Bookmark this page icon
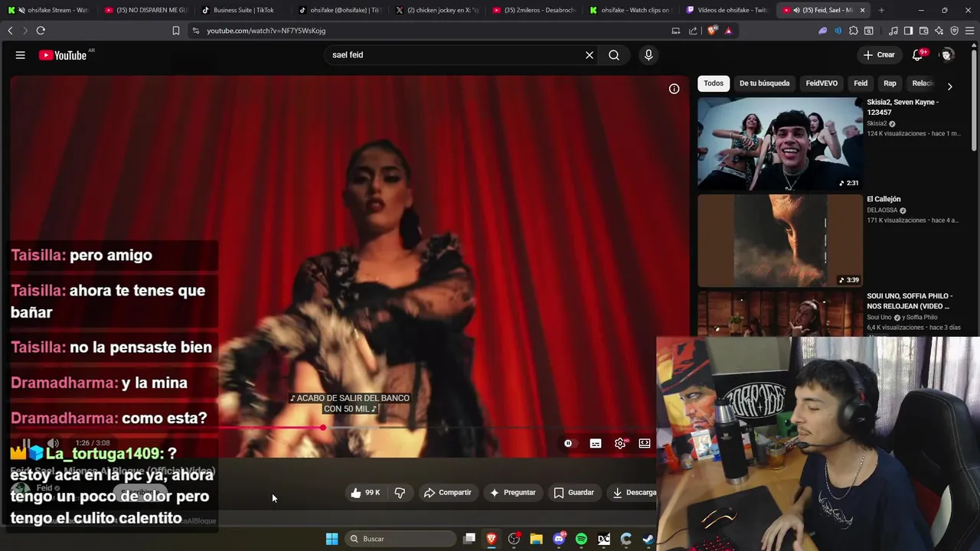This screenshot has height=551, width=980. 176,31
